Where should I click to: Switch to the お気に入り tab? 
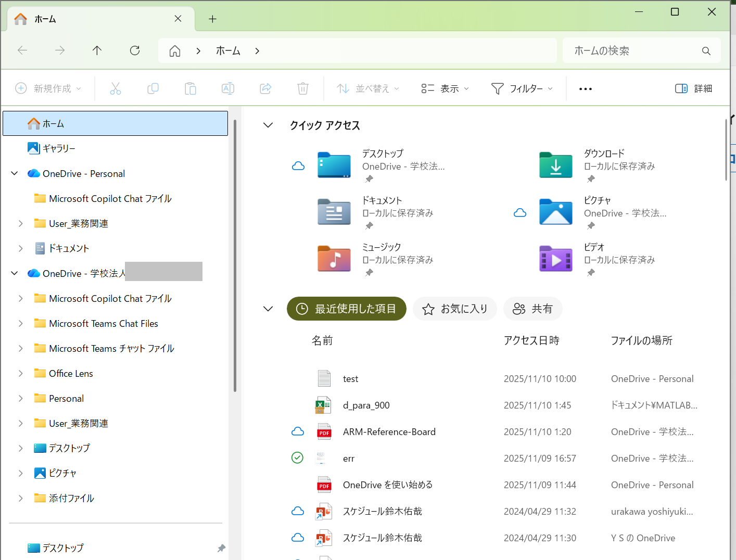pyautogui.click(x=455, y=309)
